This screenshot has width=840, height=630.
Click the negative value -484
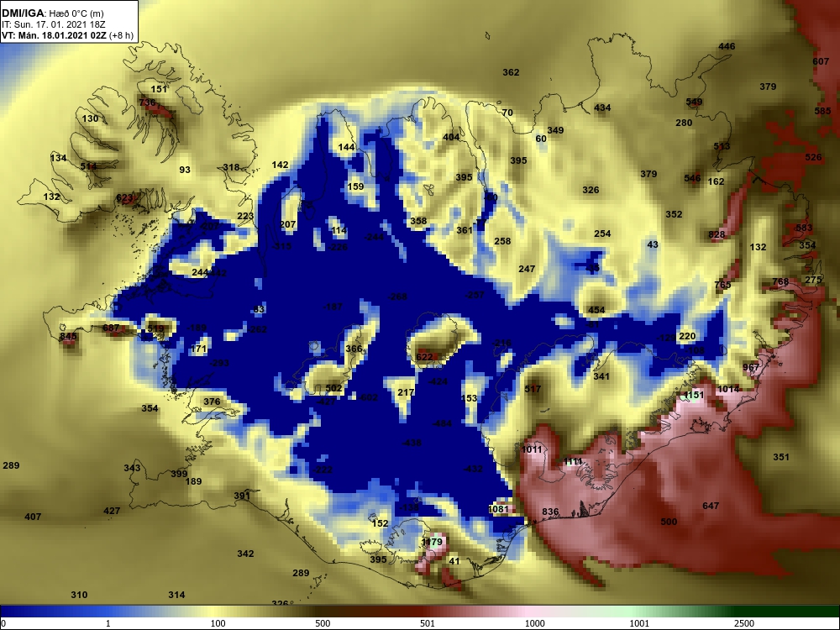442,423
